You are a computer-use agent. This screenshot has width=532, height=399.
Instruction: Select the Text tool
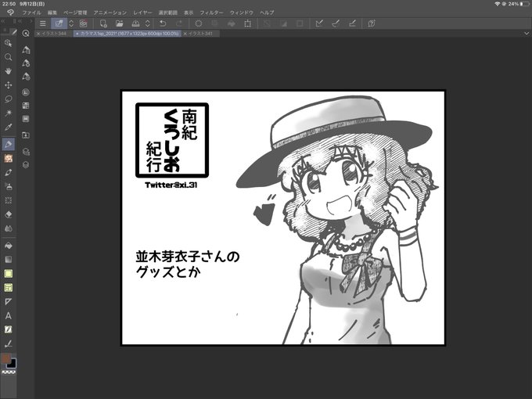pos(8,315)
